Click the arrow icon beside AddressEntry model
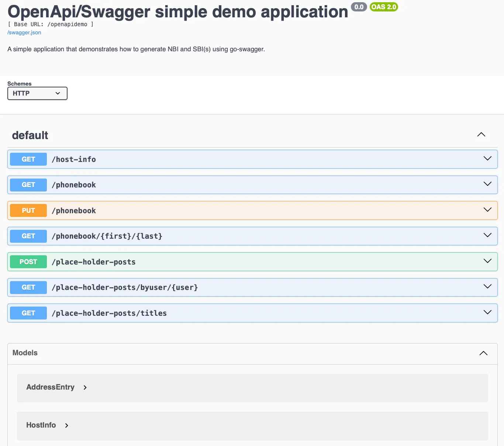The width and height of the screenshot is (504, 446). point(85,388)
